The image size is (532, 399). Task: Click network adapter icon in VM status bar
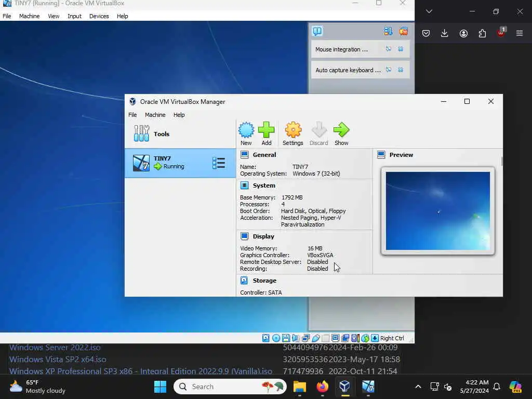pos(305,338)
